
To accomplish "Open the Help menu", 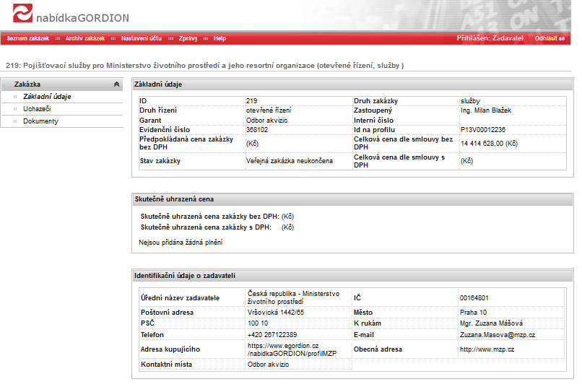I will point(220,38).
